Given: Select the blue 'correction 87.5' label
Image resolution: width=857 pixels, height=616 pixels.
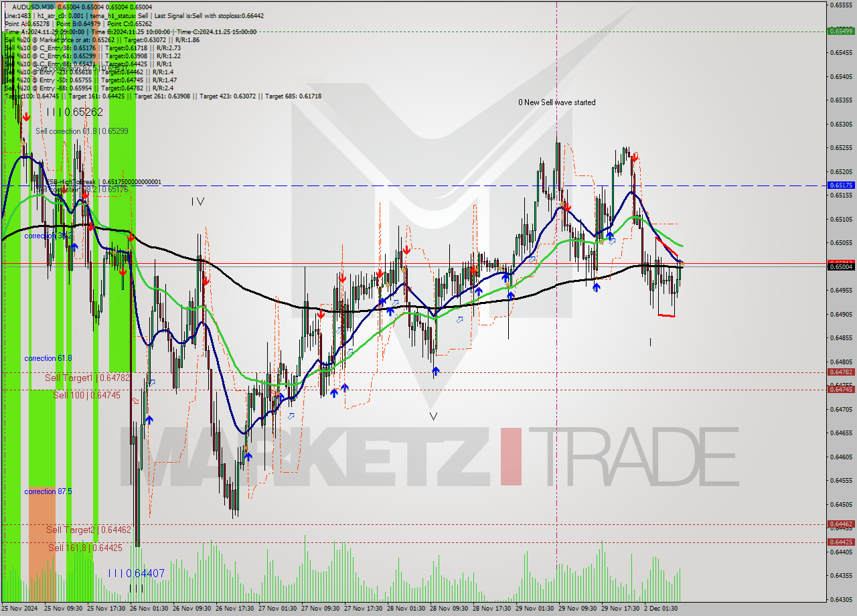Looking at the screenshot, I should coord(48,491).
